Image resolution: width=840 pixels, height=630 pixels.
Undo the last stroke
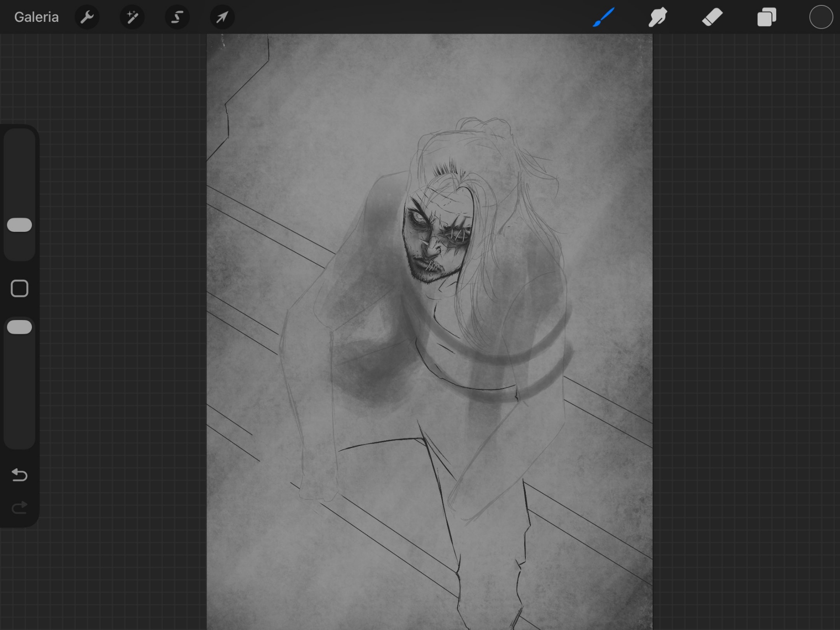(19, 475)
